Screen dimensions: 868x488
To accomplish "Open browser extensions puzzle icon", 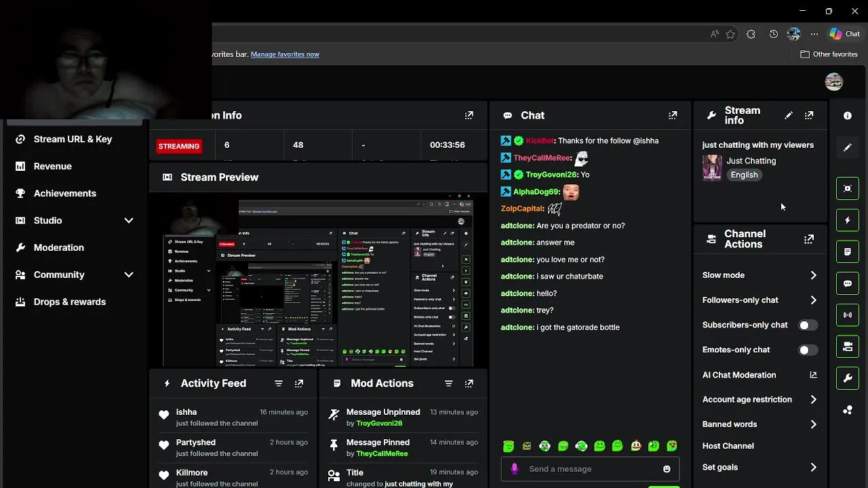I will (751, 34).
